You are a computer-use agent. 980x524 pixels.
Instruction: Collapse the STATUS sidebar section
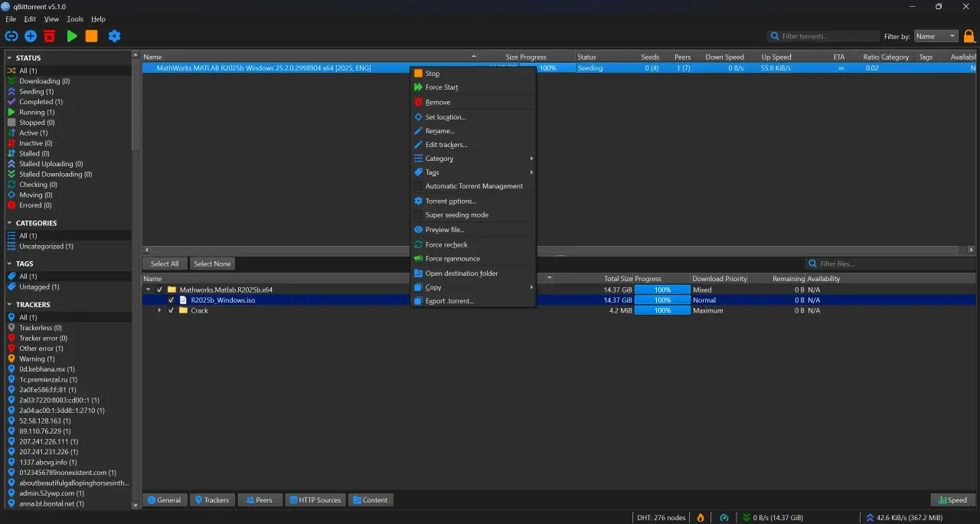[9, 58]
